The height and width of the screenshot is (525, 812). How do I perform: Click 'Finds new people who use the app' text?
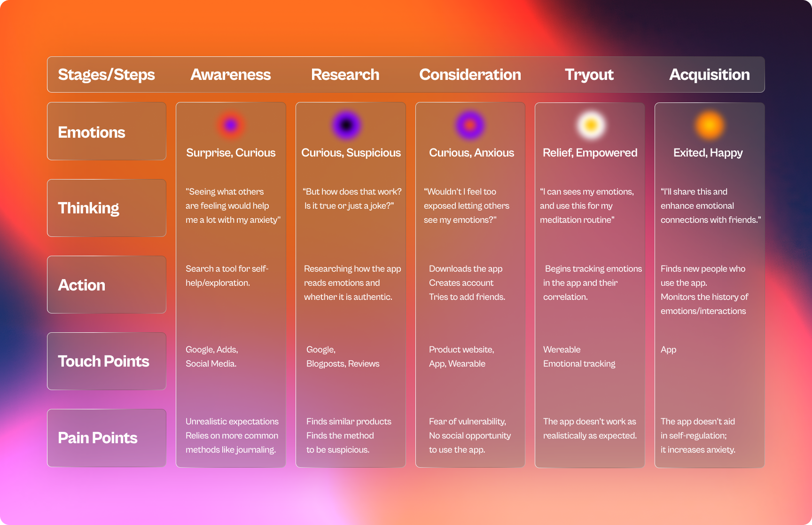click(704, 290)
